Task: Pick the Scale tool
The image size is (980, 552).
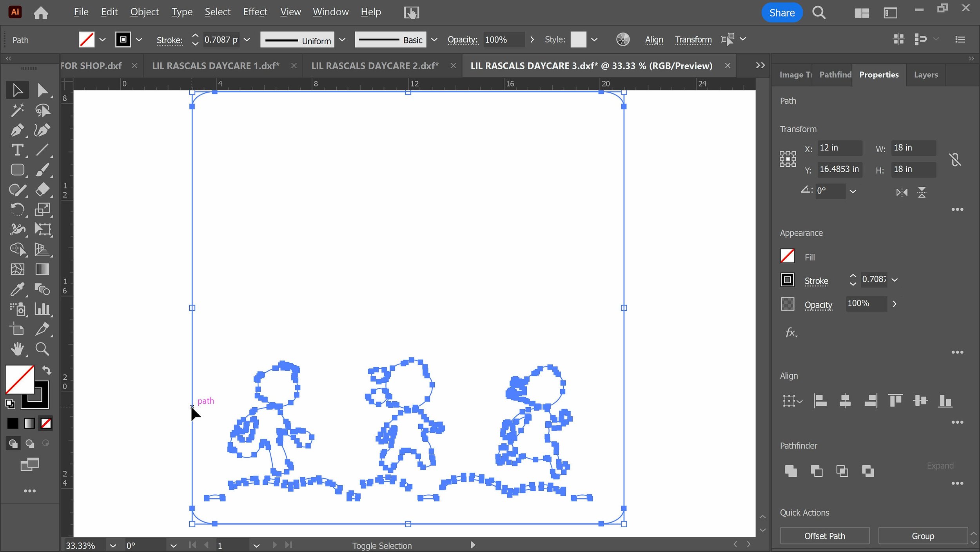Action: click(42, 210)
